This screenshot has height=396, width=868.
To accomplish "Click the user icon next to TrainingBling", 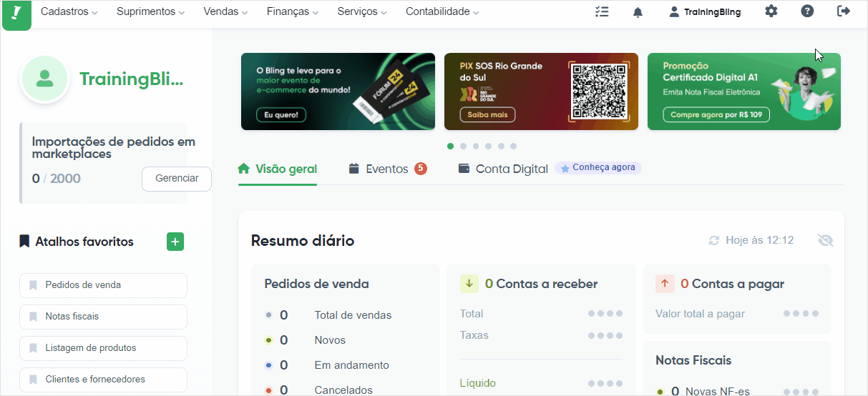I will pyautogui.click(x=674, y=11).
